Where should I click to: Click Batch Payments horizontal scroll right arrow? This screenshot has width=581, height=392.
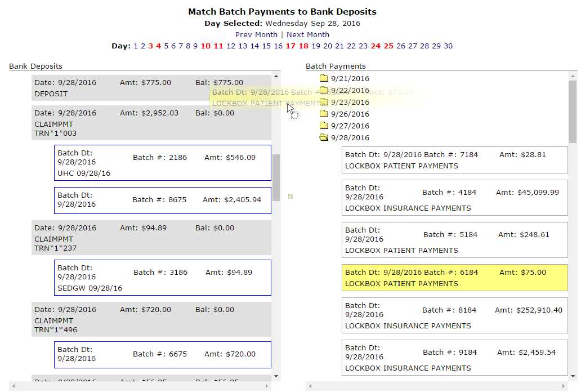click(x=564, y=386)
